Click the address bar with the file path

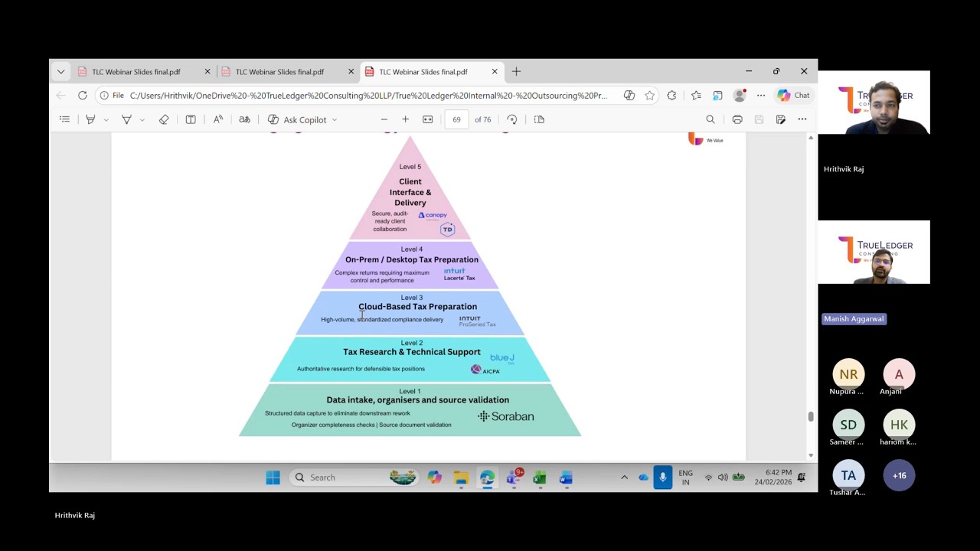point(368,96)
